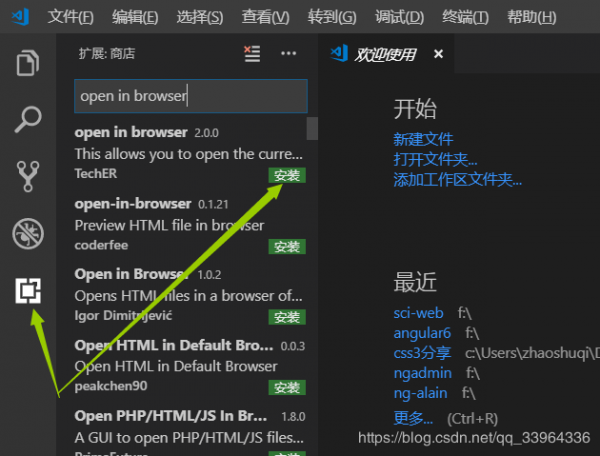Image resolution: width=600 pixels, height=456 pixels.
Task: Open the 文件(F) menu
Action: (x=70, y=17)
